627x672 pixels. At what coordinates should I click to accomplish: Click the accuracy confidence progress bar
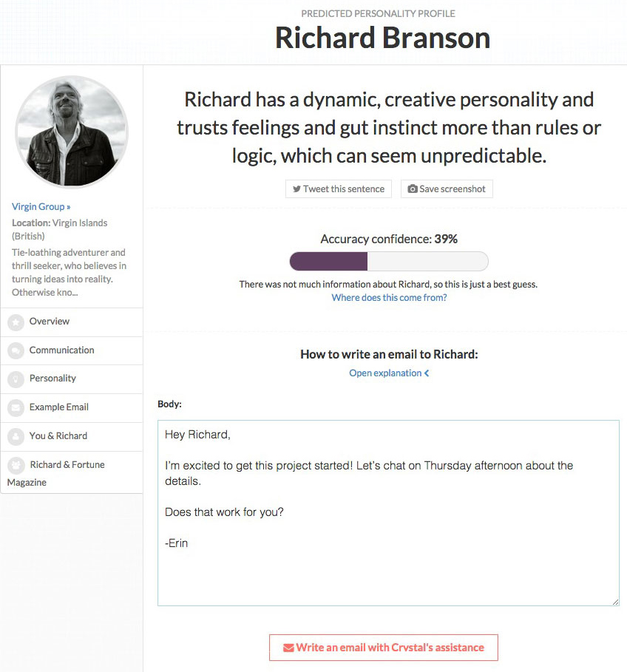click(x=388, y=261)
